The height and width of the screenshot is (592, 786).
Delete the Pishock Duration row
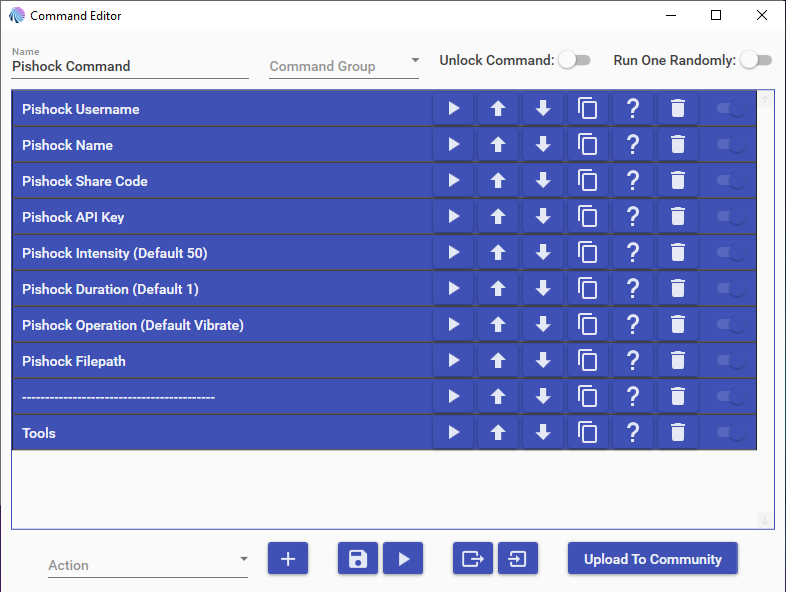pos(678,289)
